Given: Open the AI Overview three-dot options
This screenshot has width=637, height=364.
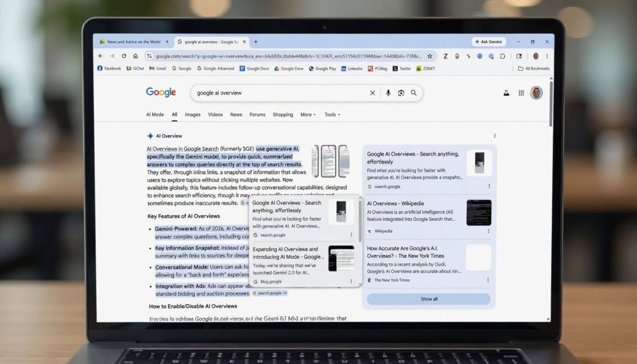Looking at the screenshot, I should pyautogui.click(x=495, y=136).
